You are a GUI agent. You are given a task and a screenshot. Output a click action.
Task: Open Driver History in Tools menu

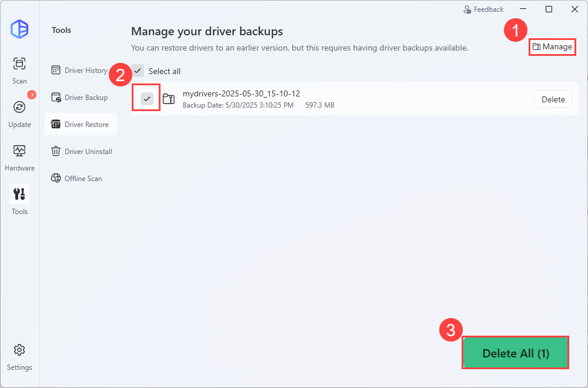[80, 71]
